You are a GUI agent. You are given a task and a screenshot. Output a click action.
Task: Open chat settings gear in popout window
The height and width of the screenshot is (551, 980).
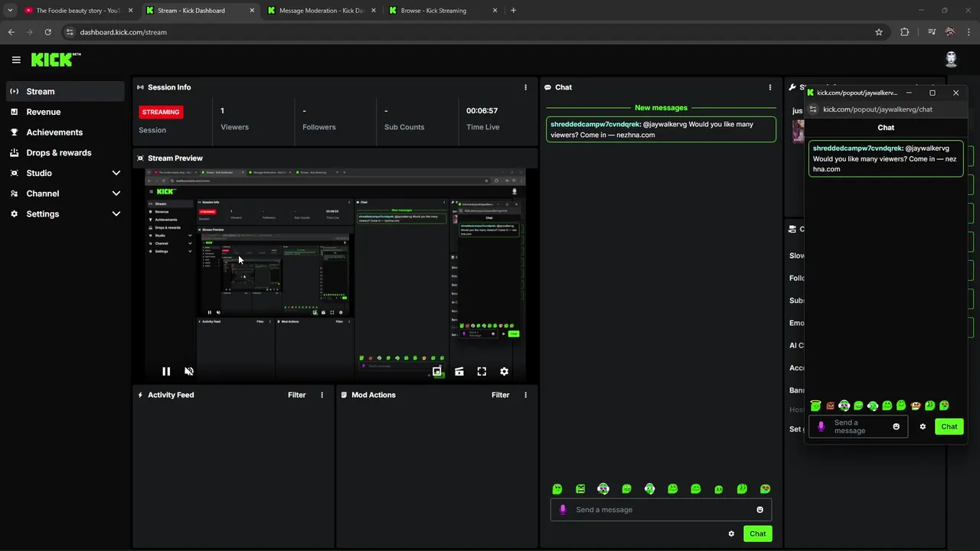tap(923, 426)
